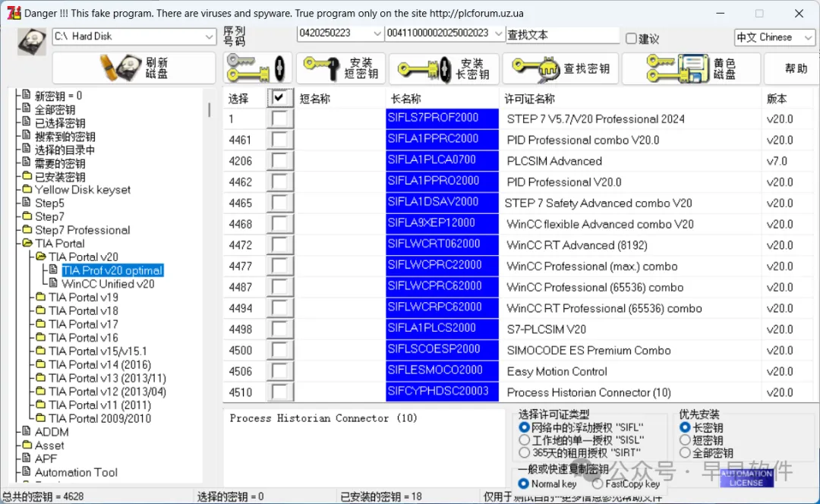Select 长密钥 long key priority radio
Viewport: 820px width, 504px height.
click(x=685, y=427)
